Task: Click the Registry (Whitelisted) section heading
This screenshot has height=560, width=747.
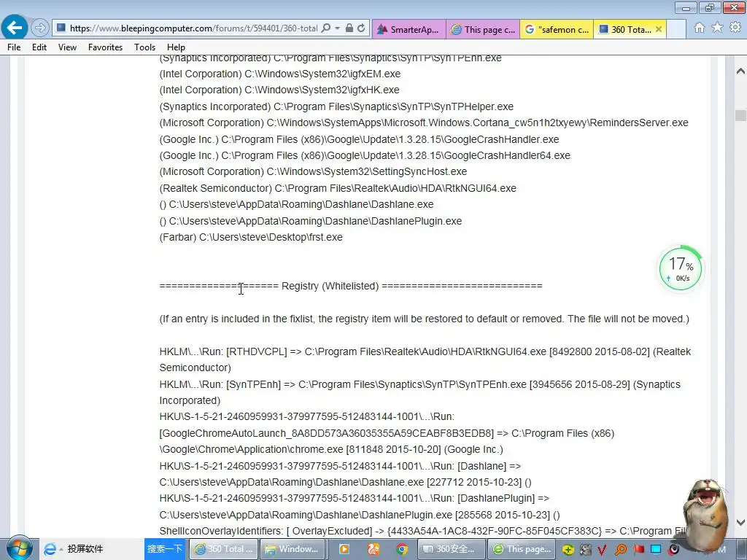Action: point(351,286)
